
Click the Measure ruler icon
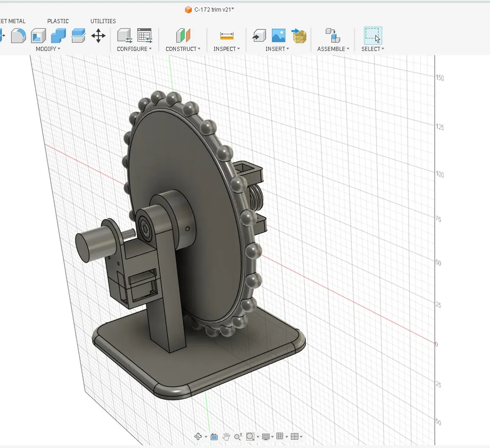tap(226, 36)
